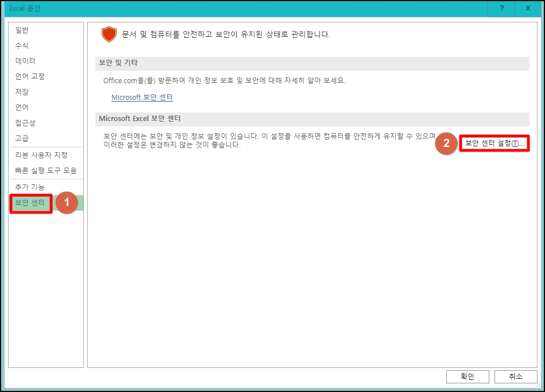
Task: Select 보안 센터 in the sidebar
Action: coord(30,204)
